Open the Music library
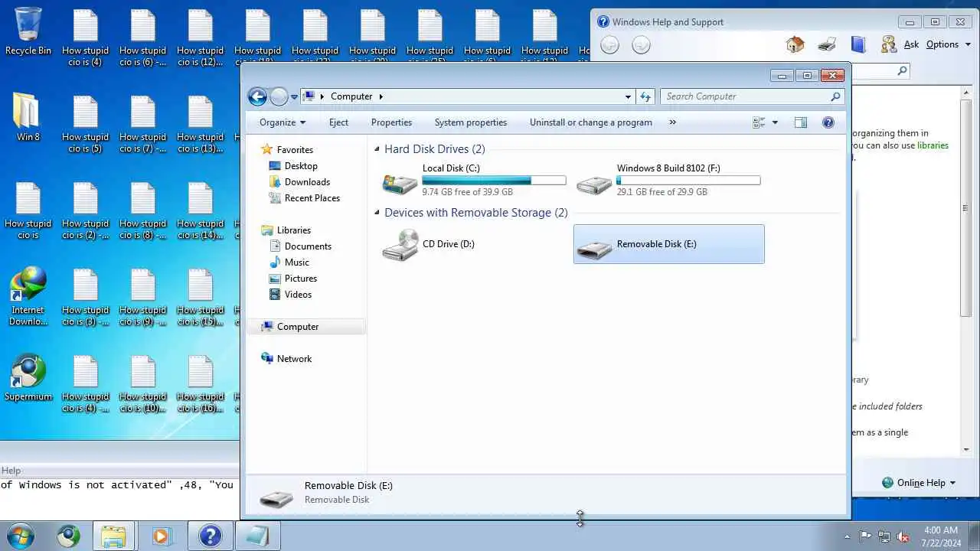This screenshot has width=980, height=551. (296, 262)
